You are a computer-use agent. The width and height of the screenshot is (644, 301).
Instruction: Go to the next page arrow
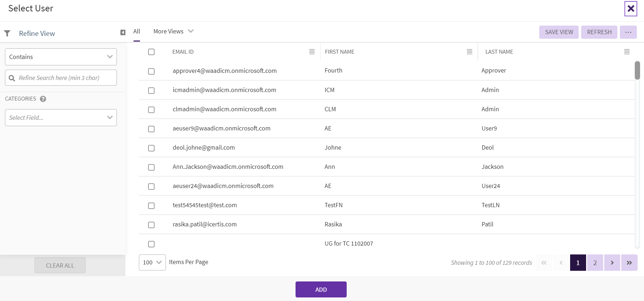point(612,263)
